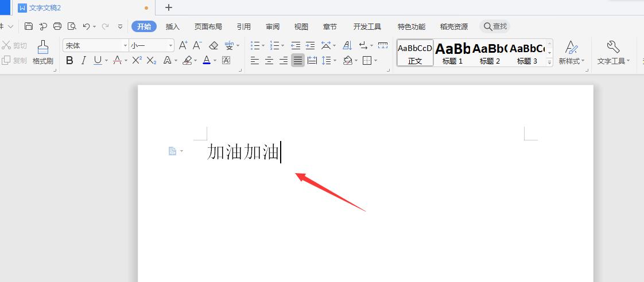Click the text effects outlined A icon
This screenshot has width=644, height=282.
pos(167,61)
